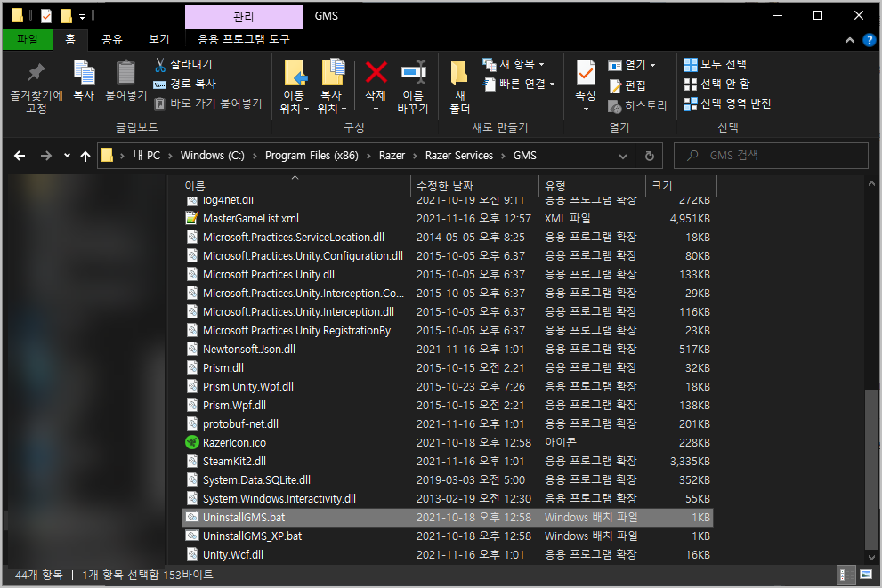This screenshot has height=588, width=882.
Task: Select the MasterGameList.xml file
Action: click(448, 218)
